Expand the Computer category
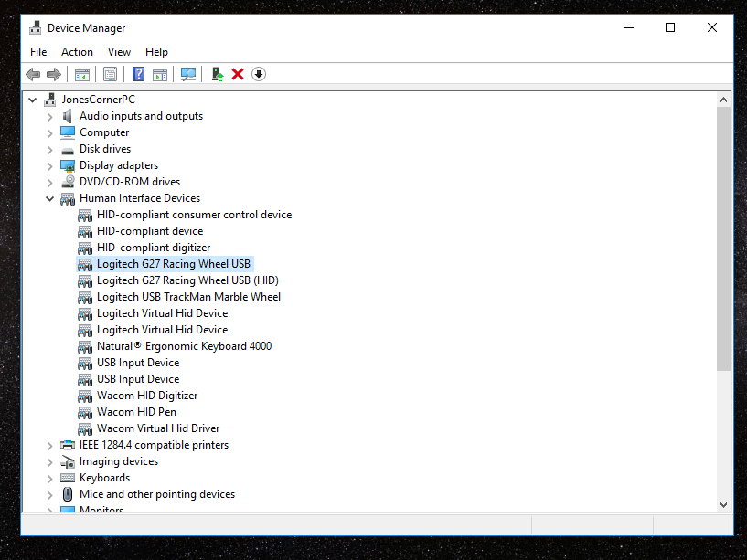This screenshot has height=560, width=747. click(49, 133)
